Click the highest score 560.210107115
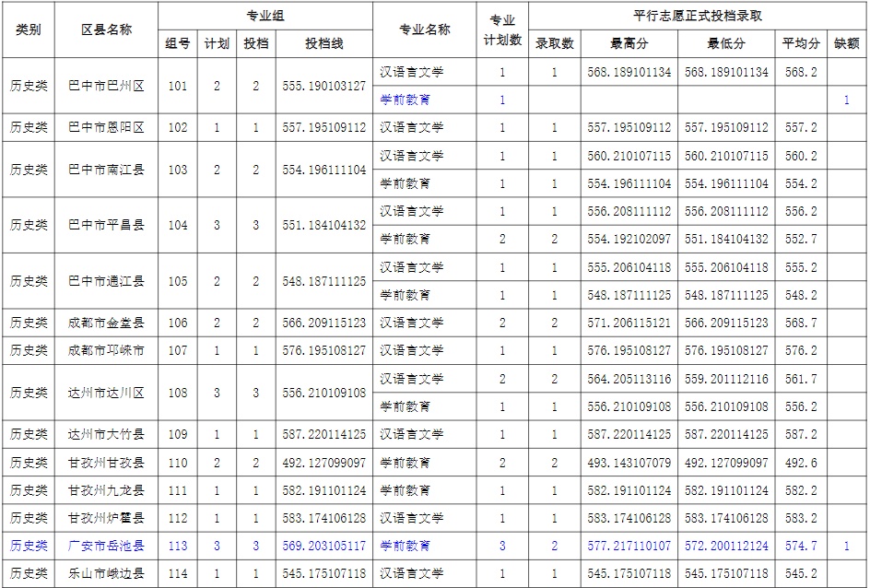This screenshot has height=588, width=870. pyautogui.click(x=629, y=156)
